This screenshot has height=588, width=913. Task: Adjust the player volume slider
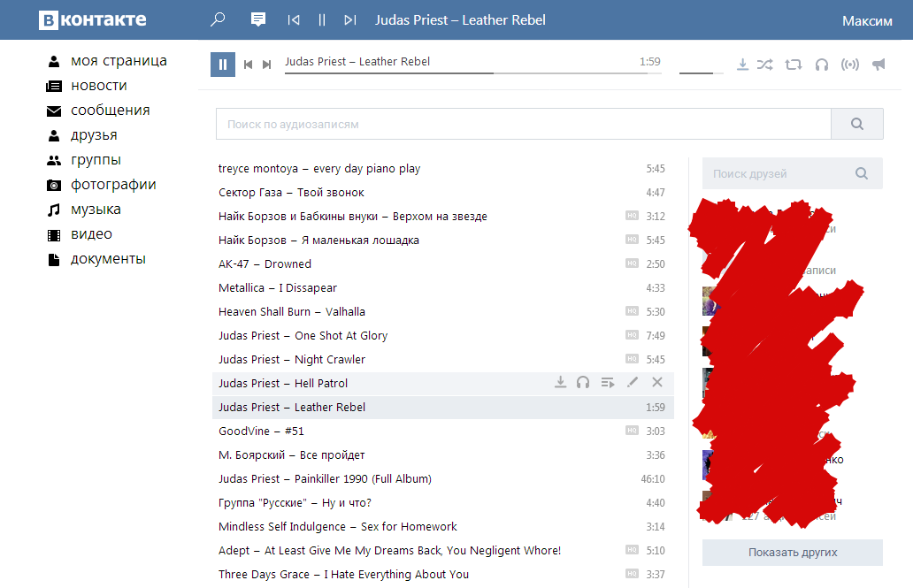pyautogui.click(x=701, y=73)
